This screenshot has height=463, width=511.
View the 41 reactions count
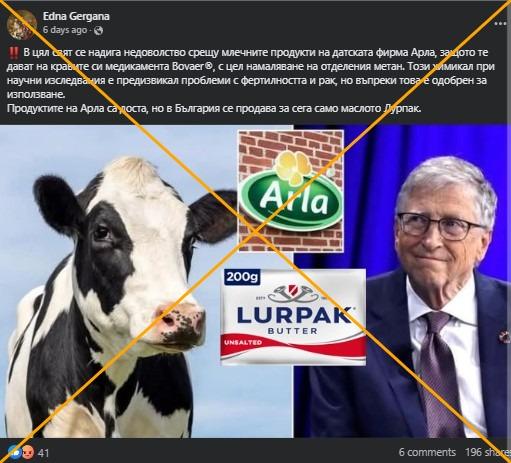pyautogui.click(x=43, y=453)
